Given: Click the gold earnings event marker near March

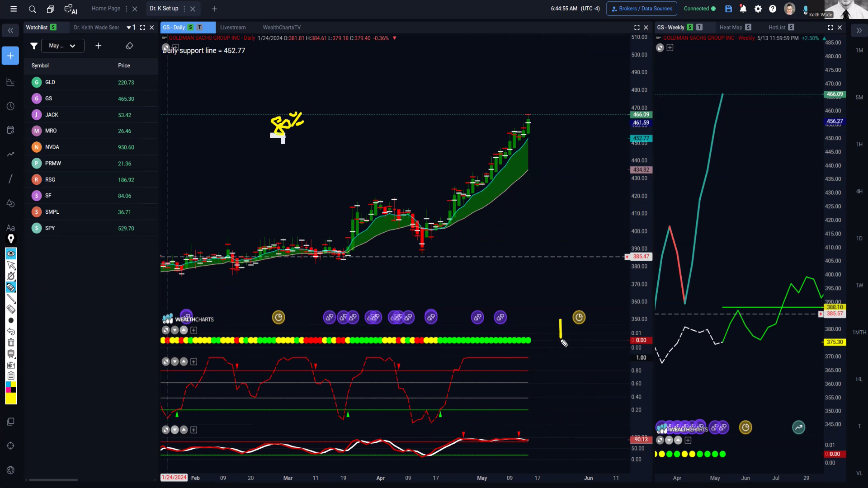Looking at the screenshot, I should pos(278,317).
